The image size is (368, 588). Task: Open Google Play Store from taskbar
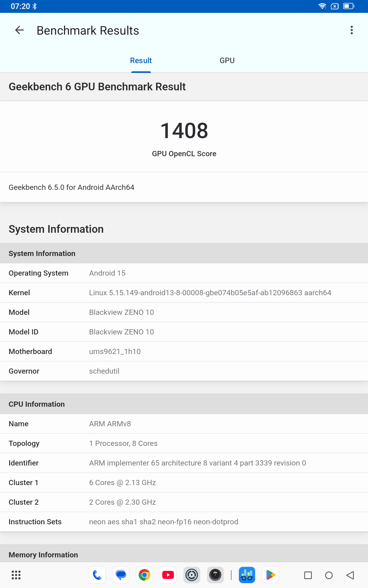click(x=270, y=575)
